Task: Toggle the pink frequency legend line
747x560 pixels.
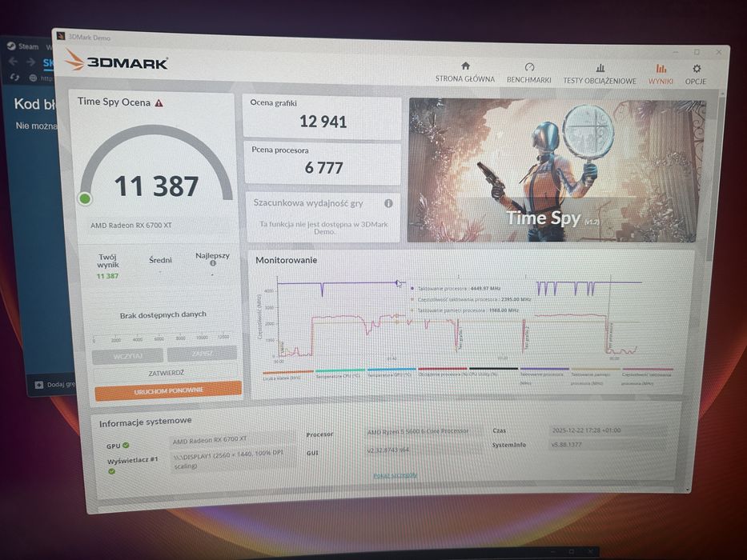Action: 648,369
